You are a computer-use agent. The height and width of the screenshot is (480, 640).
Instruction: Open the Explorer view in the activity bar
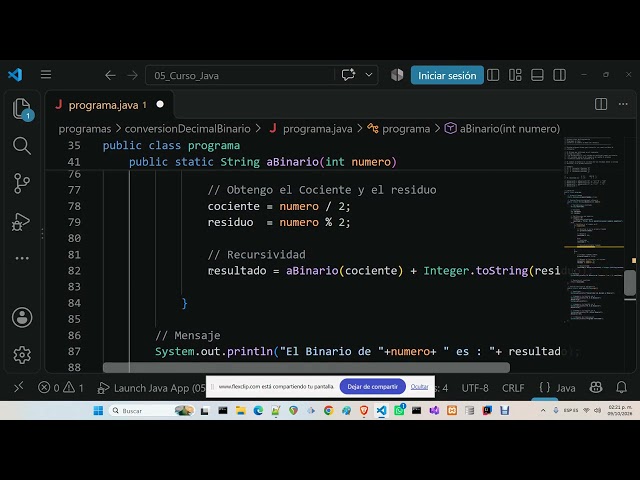22,109
